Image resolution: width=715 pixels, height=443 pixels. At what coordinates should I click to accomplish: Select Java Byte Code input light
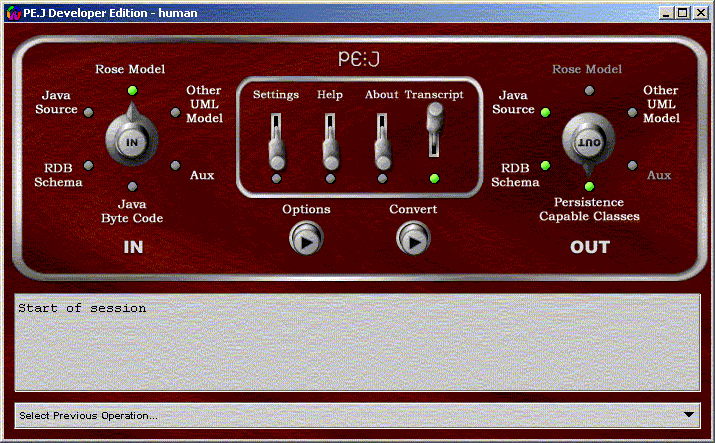coord(132,186)
